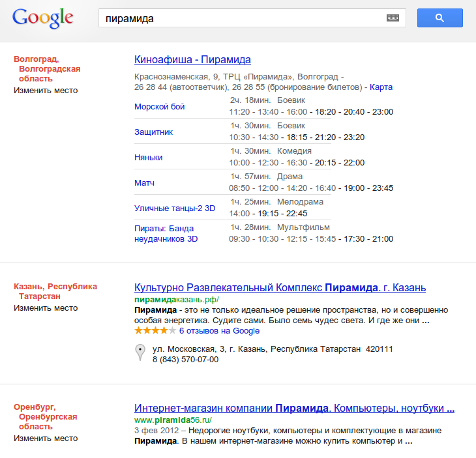Image resolution: width=476 pixels, height=458 pixels.
Task: Open Пираты: Банда неудачников 3D
Action: [166, 233]
